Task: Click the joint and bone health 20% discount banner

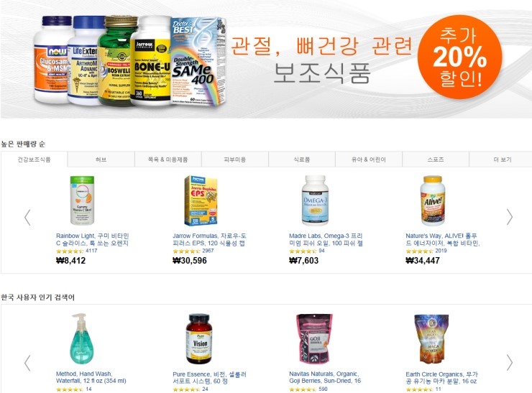Action: pos(266,60)
